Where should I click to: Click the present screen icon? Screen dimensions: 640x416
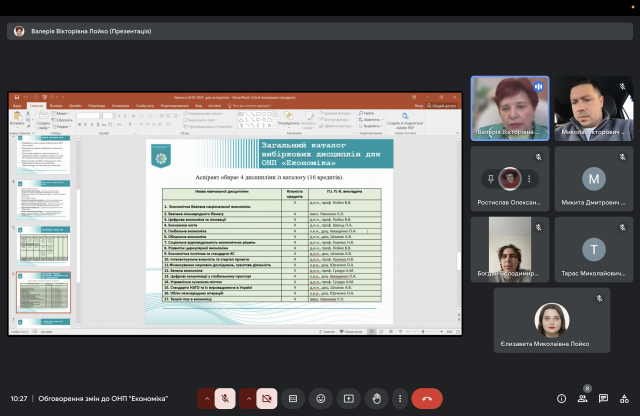point(349,398)
